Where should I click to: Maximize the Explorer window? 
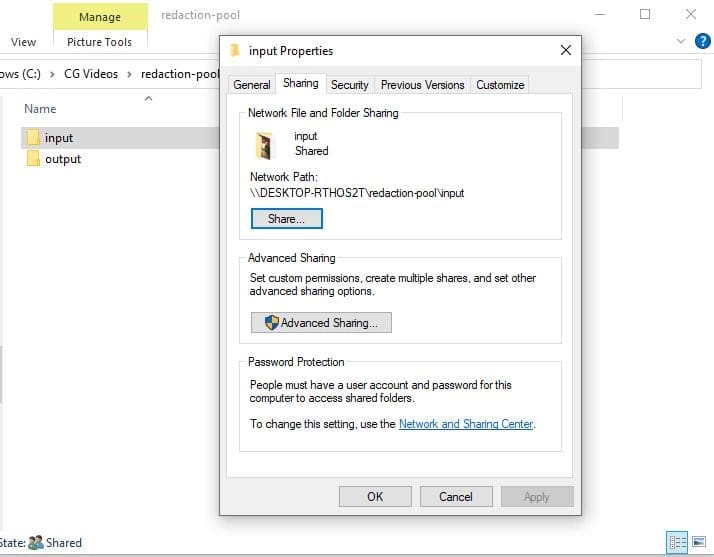click(645, 14)
